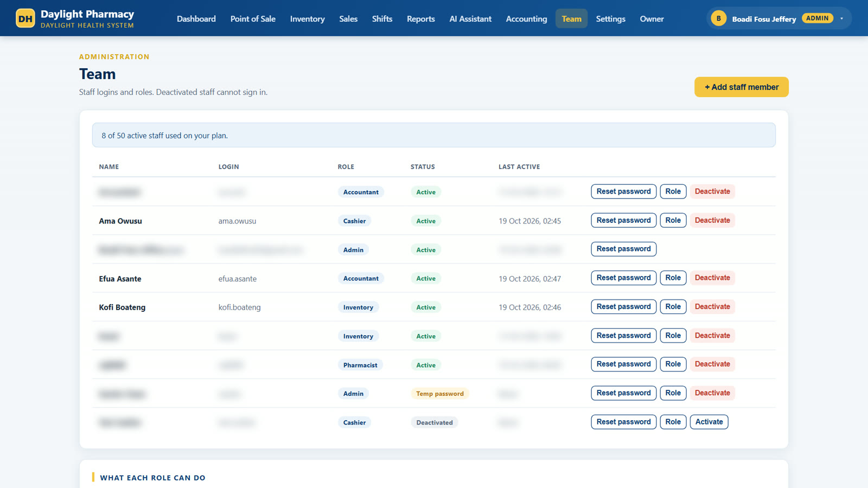The width and height of the screenshot is (868, 488).
Task: Open the Inventory nav item
Action: (307, 18)
